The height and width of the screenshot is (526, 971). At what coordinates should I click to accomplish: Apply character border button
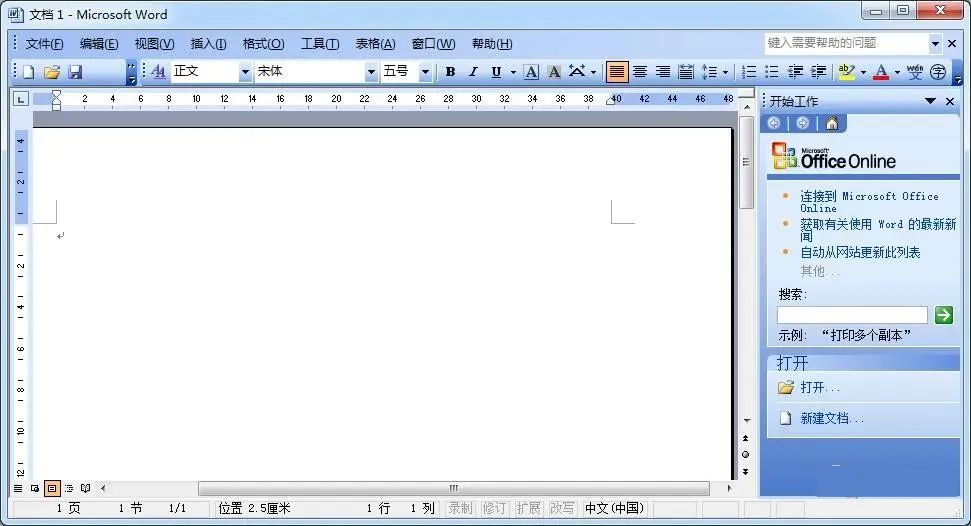coord(531,72)
